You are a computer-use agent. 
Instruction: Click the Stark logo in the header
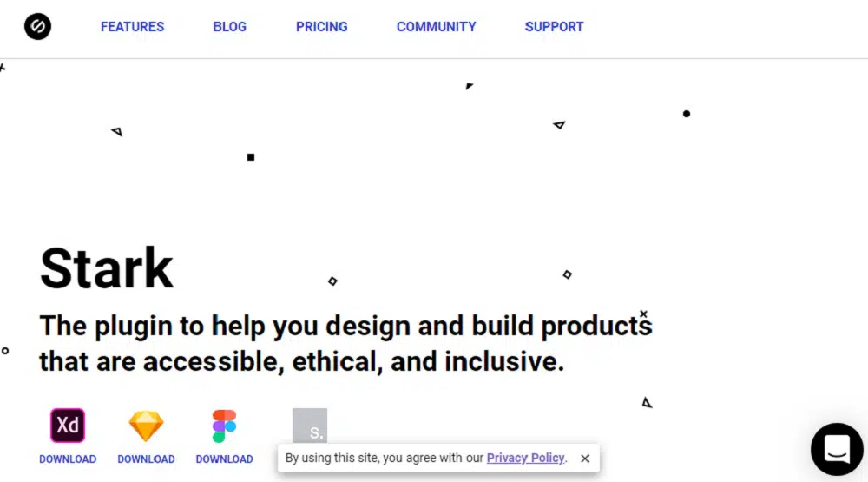pyautogui.click(x=37, y=27)
